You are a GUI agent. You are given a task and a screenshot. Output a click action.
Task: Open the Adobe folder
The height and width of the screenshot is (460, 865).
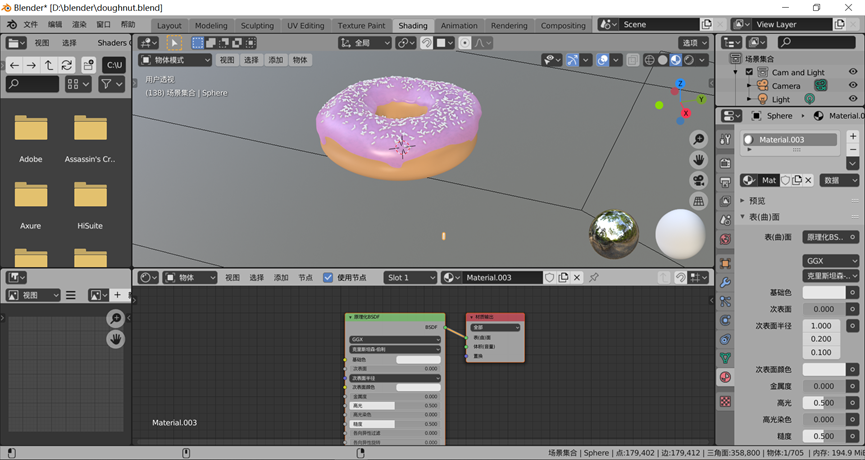[31, 138]
